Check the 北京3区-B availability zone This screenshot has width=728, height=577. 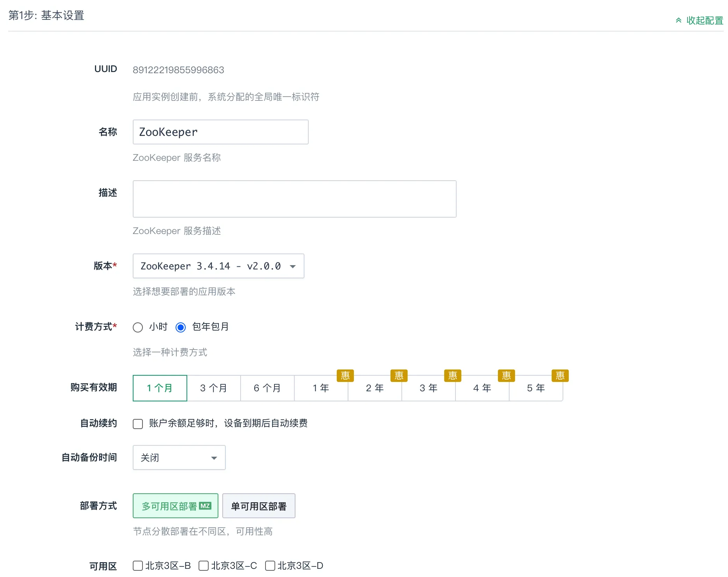point(138,566)
